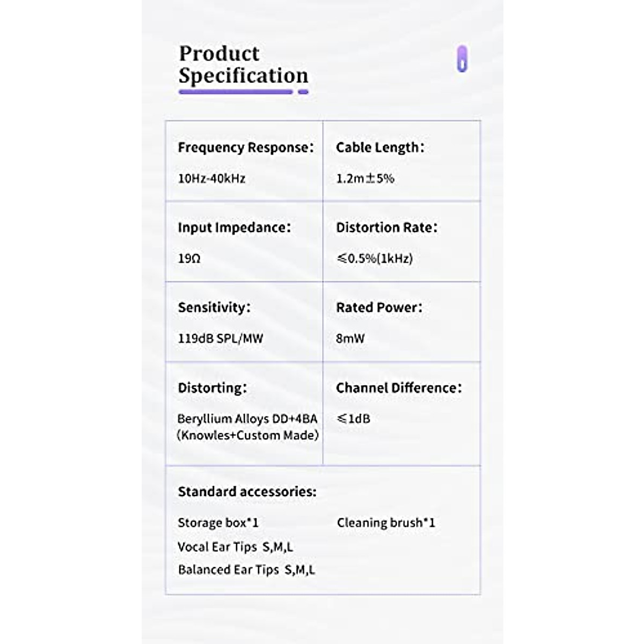The width and height of the screenshot is (644, 644).
Task: Select the Cable Length label
Action: click(x=379, y=148)
